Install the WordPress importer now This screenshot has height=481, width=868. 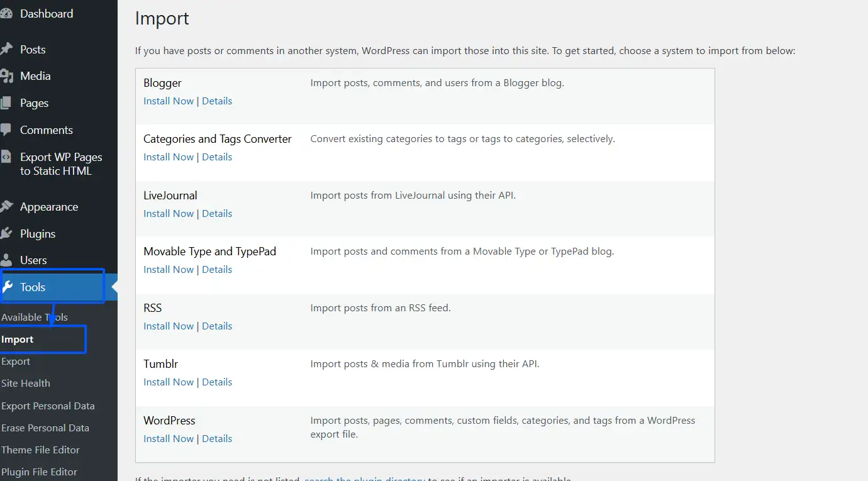tap(169, 439)
